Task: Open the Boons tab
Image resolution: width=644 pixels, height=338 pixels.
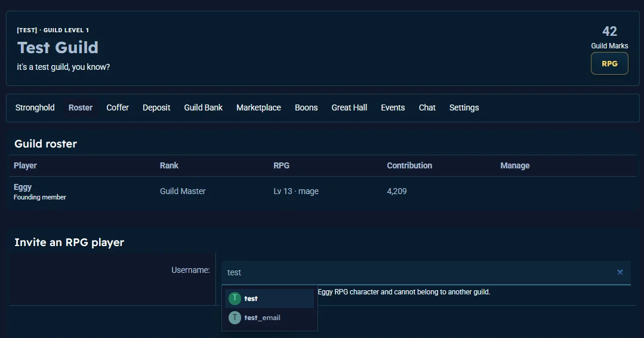Action: 306,107
